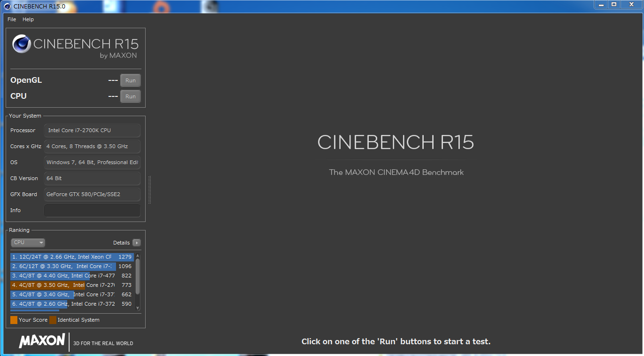The height and width of the screenshot is (356, 644).
Task: Click the OpenGL label text
Action: [26, 80]
